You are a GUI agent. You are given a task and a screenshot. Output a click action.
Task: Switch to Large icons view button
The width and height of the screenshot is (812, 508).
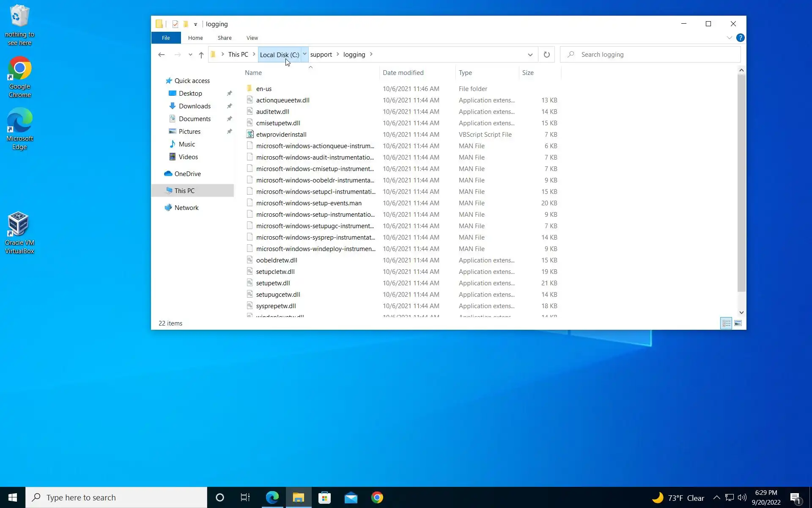pos(738,323)
